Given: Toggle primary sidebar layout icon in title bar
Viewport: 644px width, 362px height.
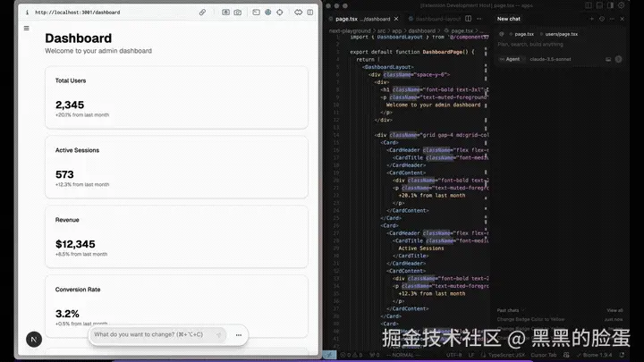Looking at the screenshot, I should pyautogui.click(x=589, y=5).
